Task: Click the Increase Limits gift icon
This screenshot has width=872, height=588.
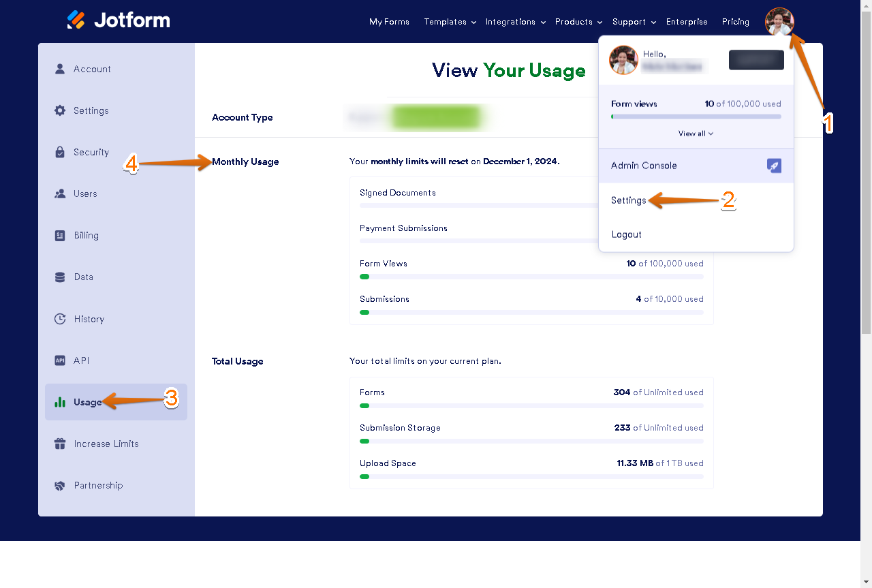Action: pyautogui.click(x=60, y=444)
